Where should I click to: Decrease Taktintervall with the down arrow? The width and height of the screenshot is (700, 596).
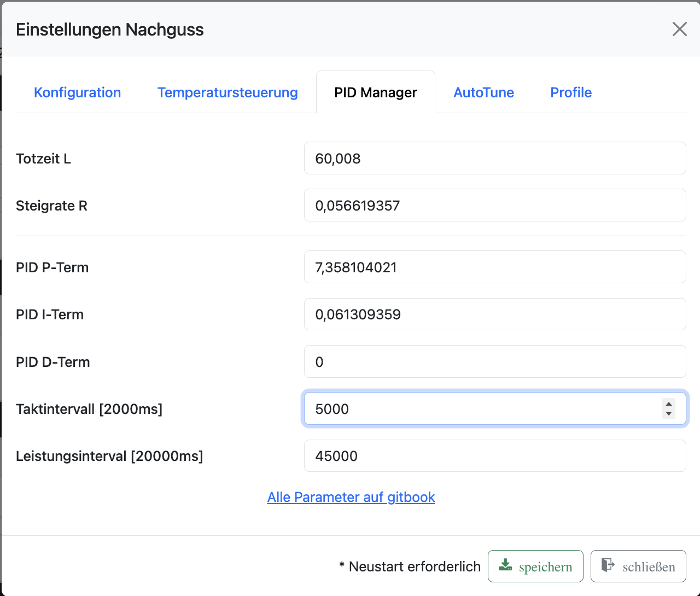pyautogui.click(x=668, y=414)
